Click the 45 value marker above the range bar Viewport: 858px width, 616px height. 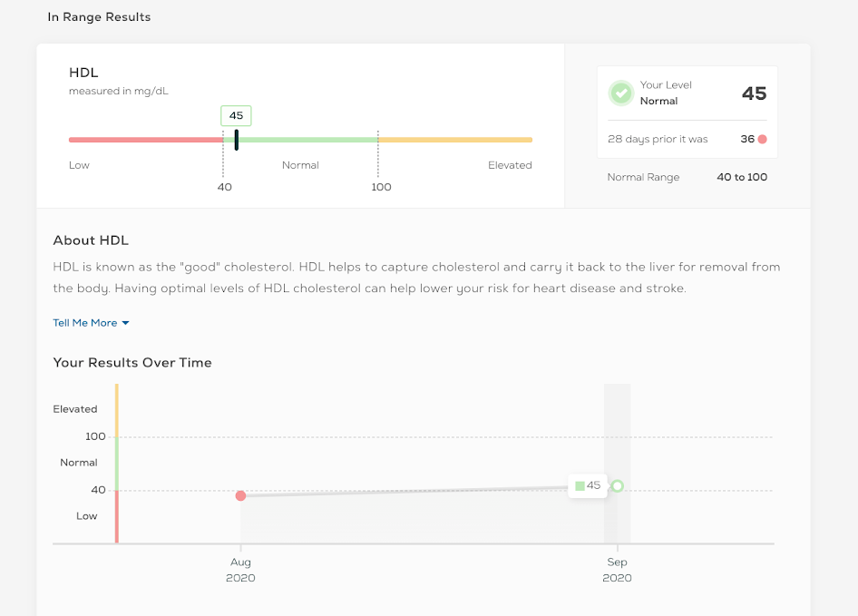235,115
